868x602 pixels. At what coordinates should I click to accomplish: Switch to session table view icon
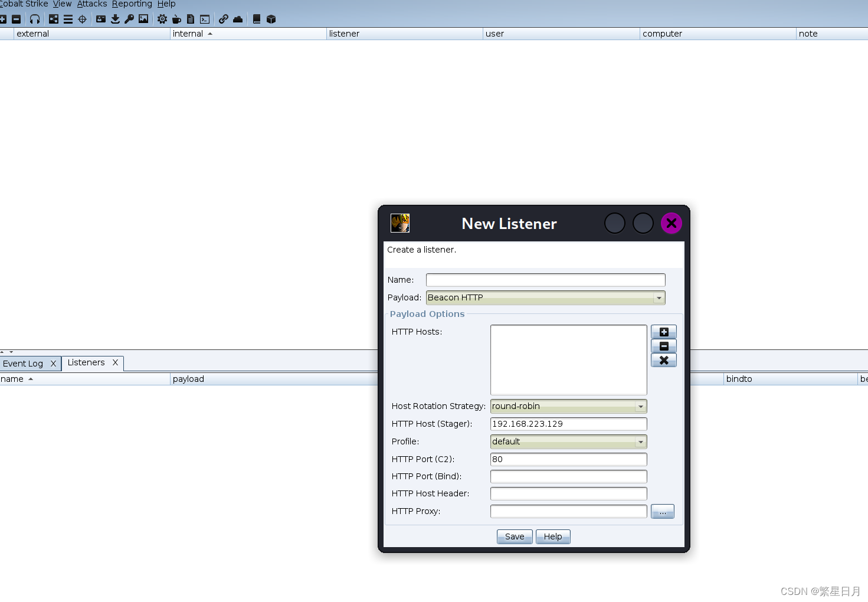[68, 19]
